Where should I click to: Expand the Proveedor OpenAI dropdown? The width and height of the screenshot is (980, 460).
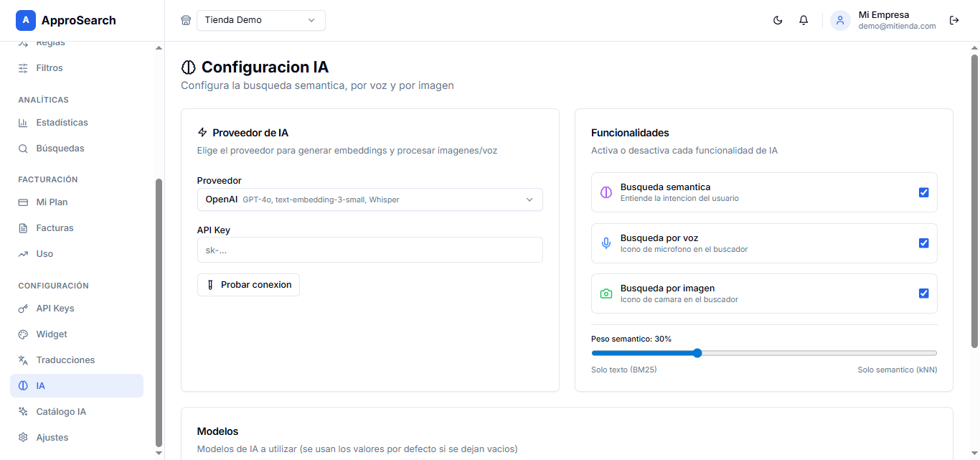370,200
